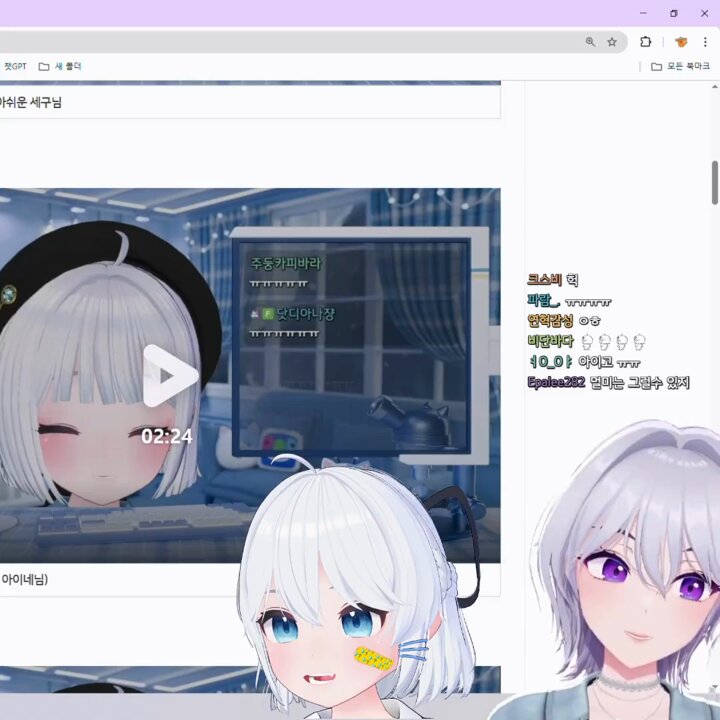The image size is (720, 720).
Task: Click the 닷디아나쟝 chat name in video
Action: (305, 314)
